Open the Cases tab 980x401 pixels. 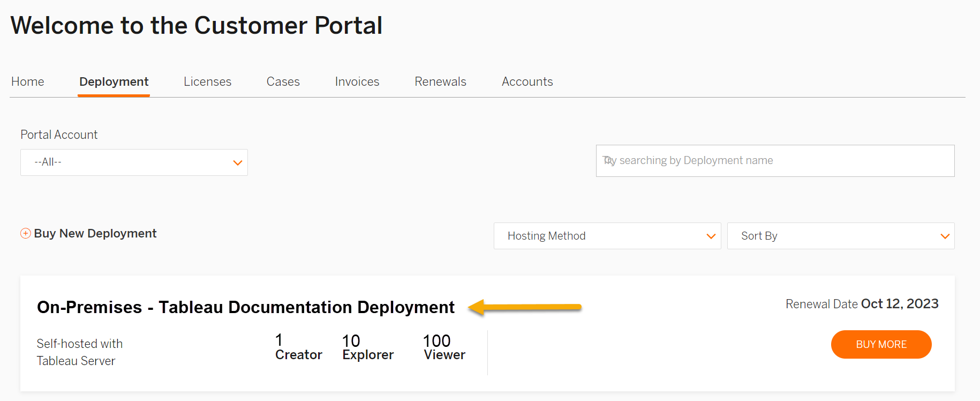[283, 81]
